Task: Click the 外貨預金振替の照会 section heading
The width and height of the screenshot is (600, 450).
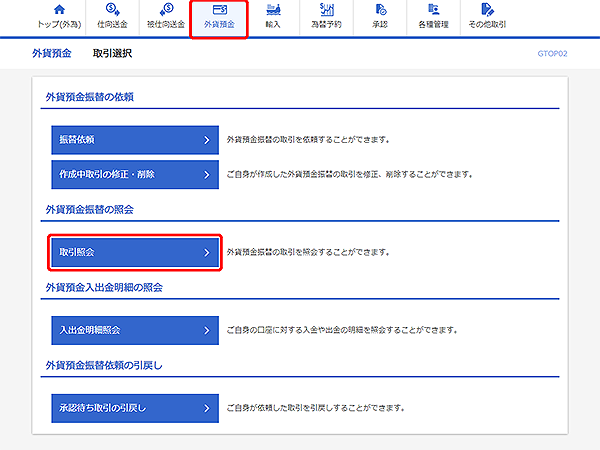Action: pos(90,209)
